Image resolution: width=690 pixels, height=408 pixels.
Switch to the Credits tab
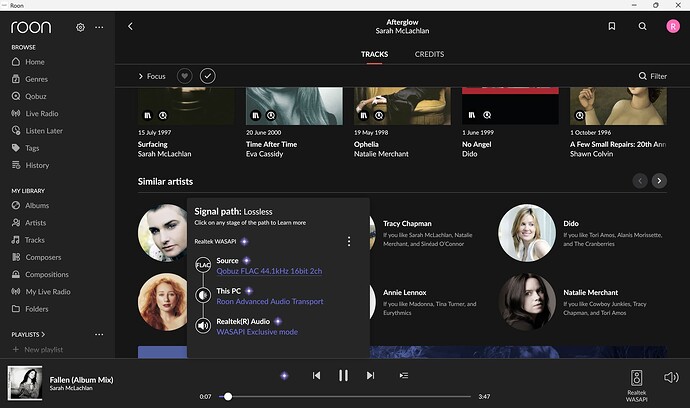[429, 54]
